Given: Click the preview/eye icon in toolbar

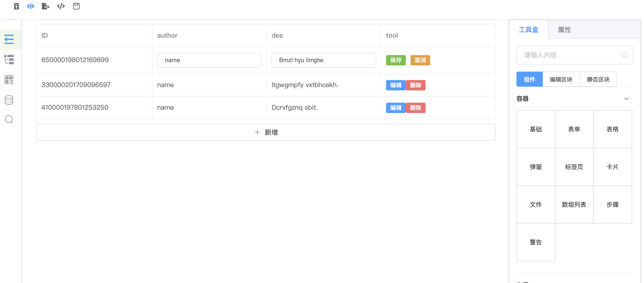Looking at the screenshot, I should (31, 6).
